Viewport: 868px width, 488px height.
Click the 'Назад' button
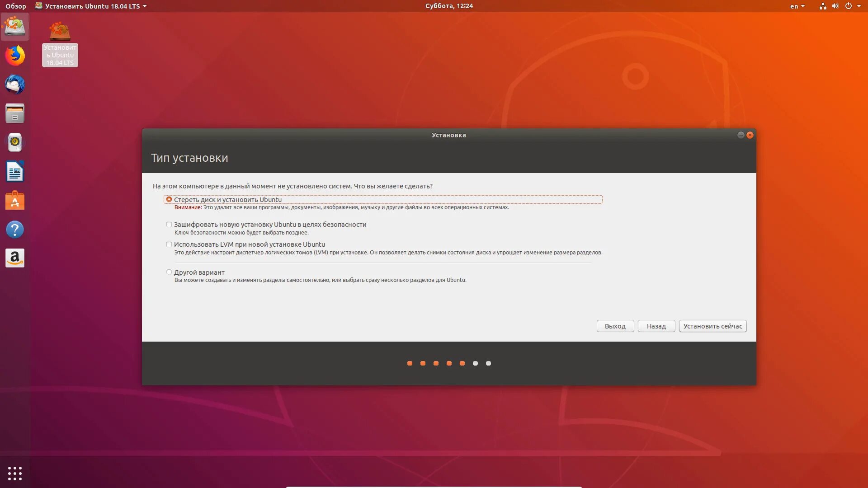tap(656, 326)
